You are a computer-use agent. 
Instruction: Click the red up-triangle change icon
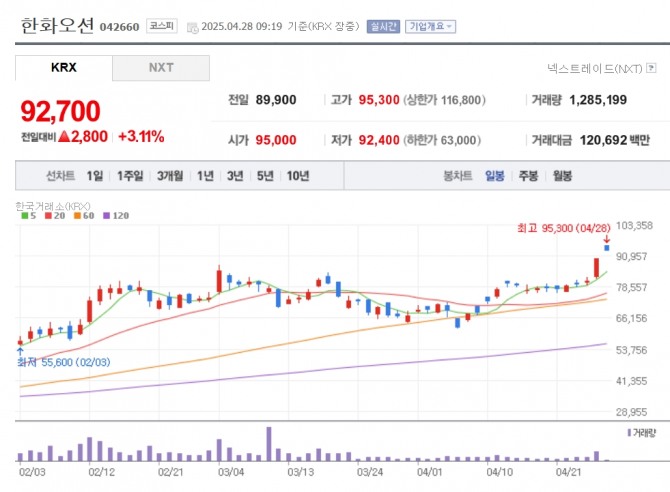[x=64, y=136]
